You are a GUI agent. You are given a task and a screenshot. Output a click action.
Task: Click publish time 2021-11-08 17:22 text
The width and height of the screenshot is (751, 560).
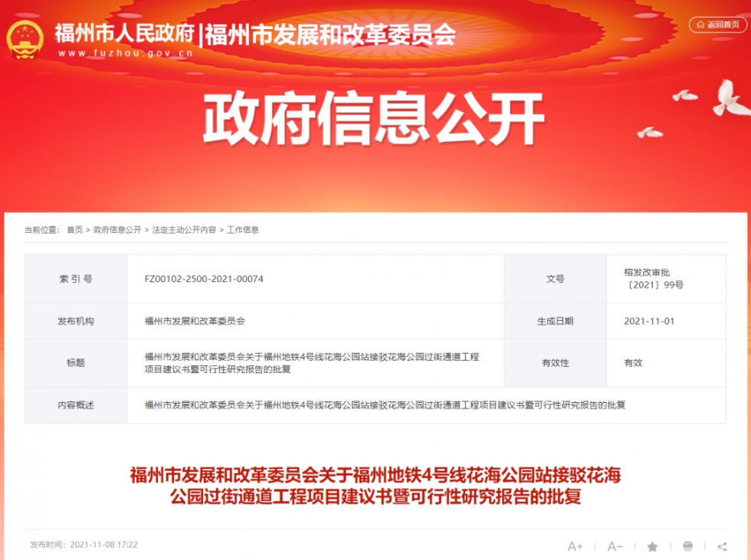pyautogui.click(x=84, y=545)
